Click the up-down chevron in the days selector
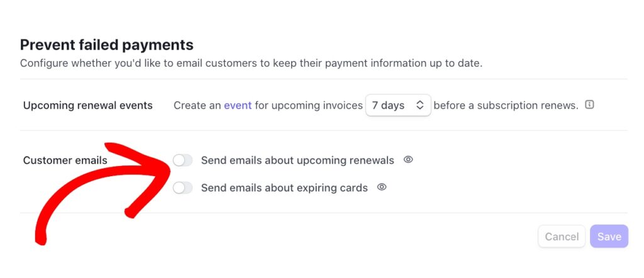 (420, 106)
